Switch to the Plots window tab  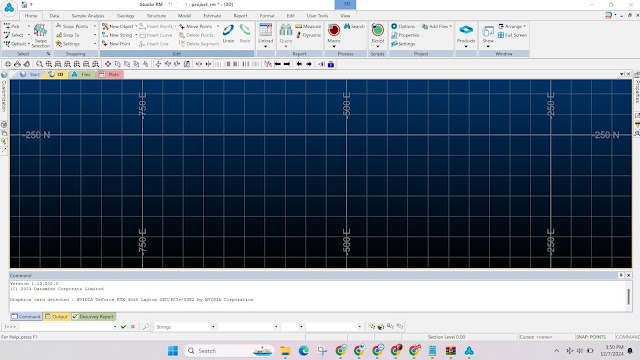[x=109, y=74]
